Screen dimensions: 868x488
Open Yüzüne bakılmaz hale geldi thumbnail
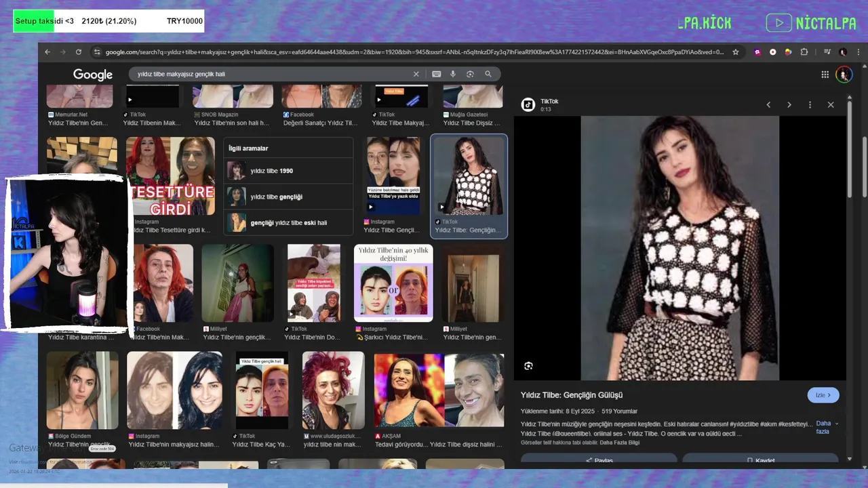(393, 176)
